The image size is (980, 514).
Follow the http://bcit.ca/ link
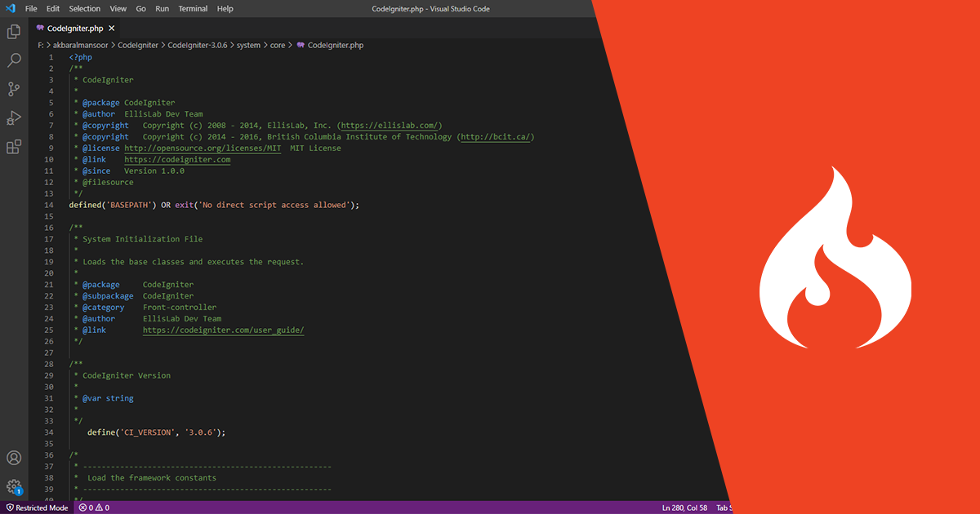click(x=497, y=137)
